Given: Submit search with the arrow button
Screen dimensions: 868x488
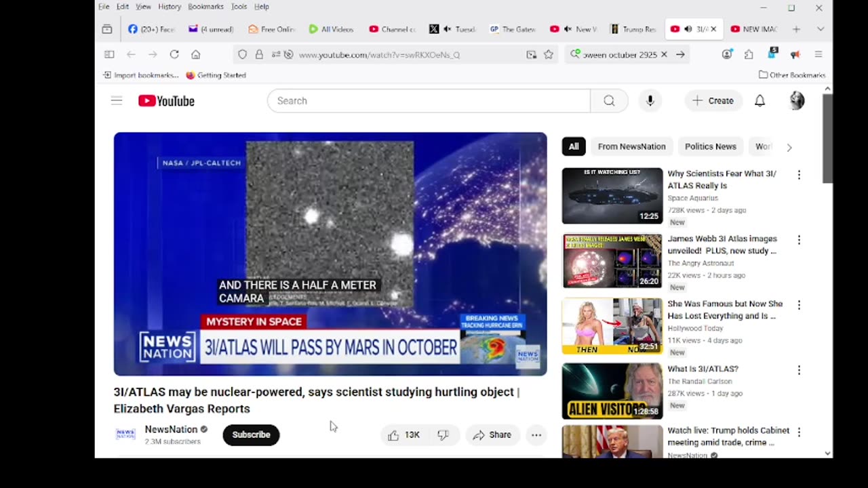Looking at the screenshot, I should coord(680,54).
